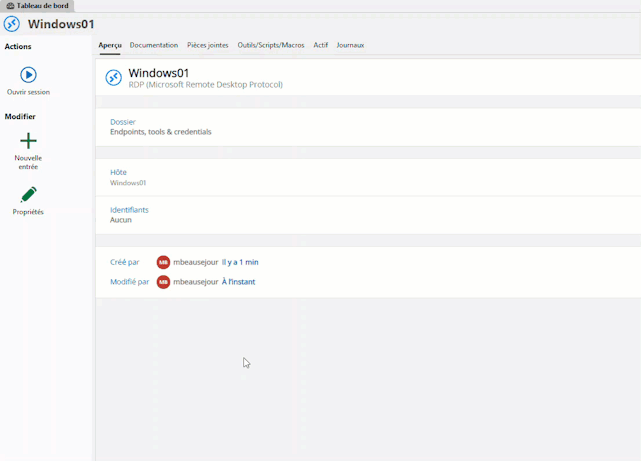Click the MB avatar in the Créé par row
641x461 pixels.
tap(163, 262)
